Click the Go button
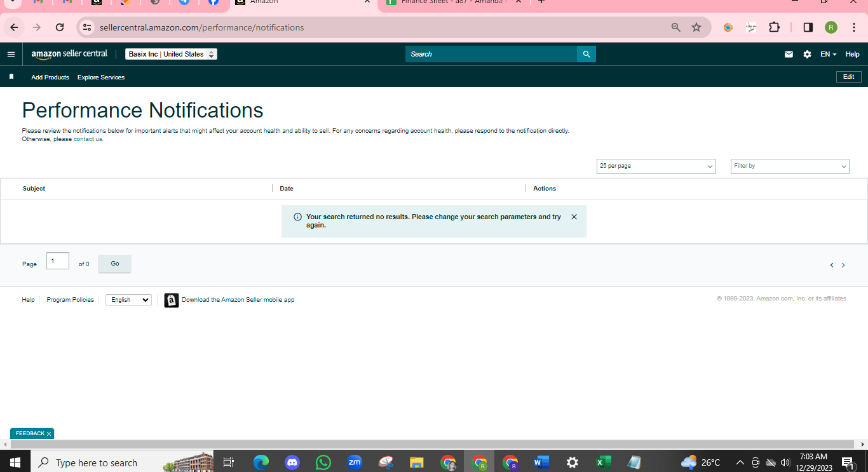Screen dimensions: 868x472 114,264
